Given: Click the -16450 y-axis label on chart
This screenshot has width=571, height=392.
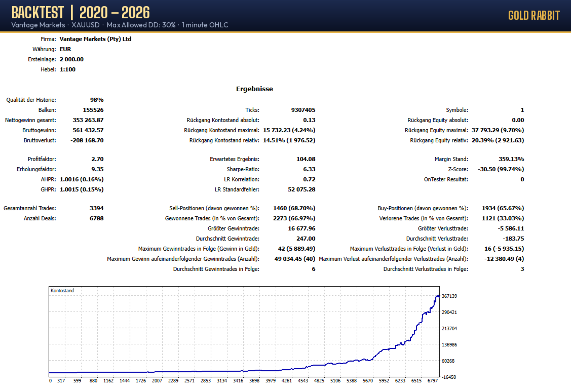Looking at the screenshot, I should tap(449, 377).
